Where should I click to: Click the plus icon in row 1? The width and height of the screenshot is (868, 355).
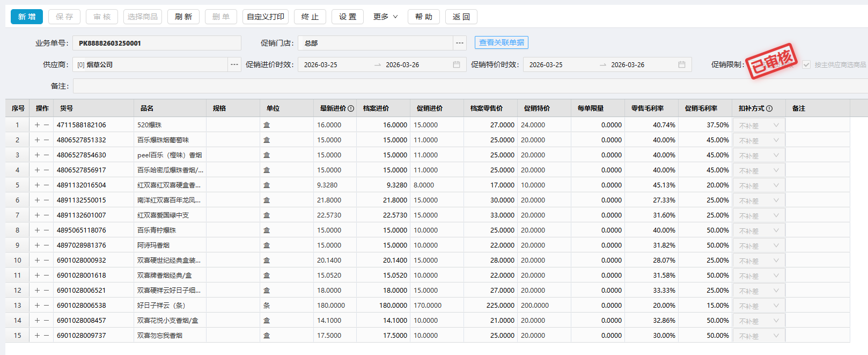point(37,125)
